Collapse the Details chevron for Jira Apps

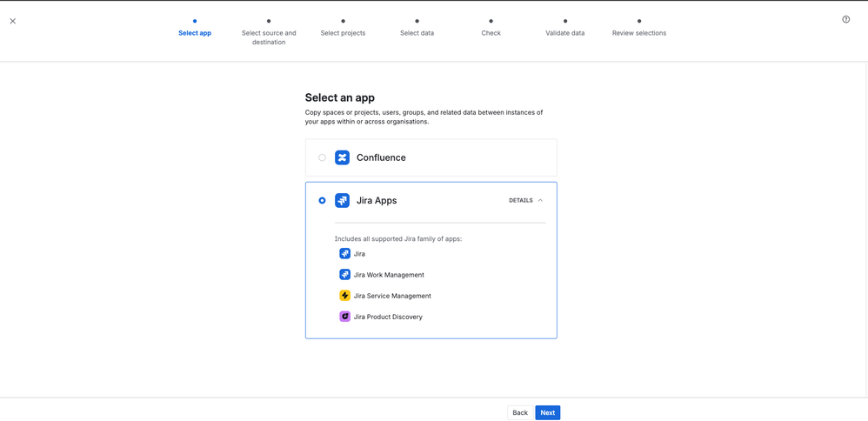[540, 201]
